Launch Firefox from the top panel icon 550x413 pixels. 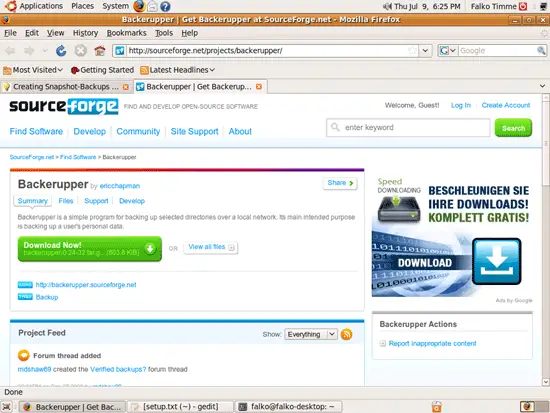coord(139,6)
